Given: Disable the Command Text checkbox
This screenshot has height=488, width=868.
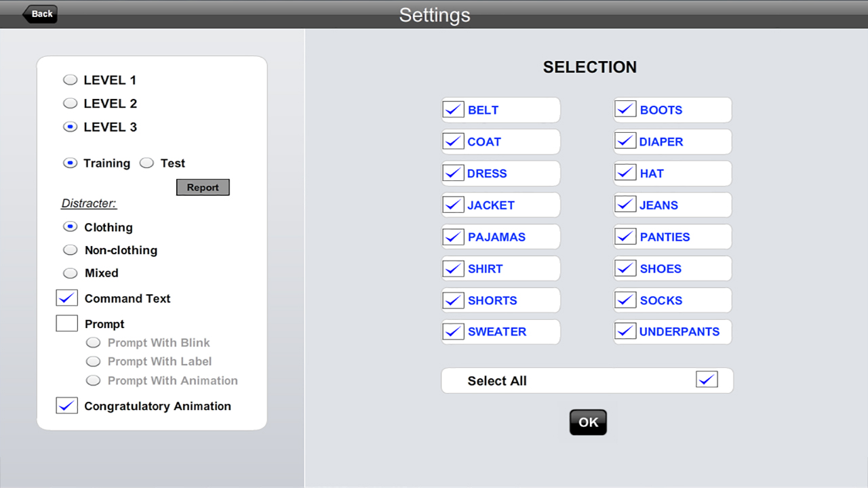Looking at the screenshot, I should 67,298.
